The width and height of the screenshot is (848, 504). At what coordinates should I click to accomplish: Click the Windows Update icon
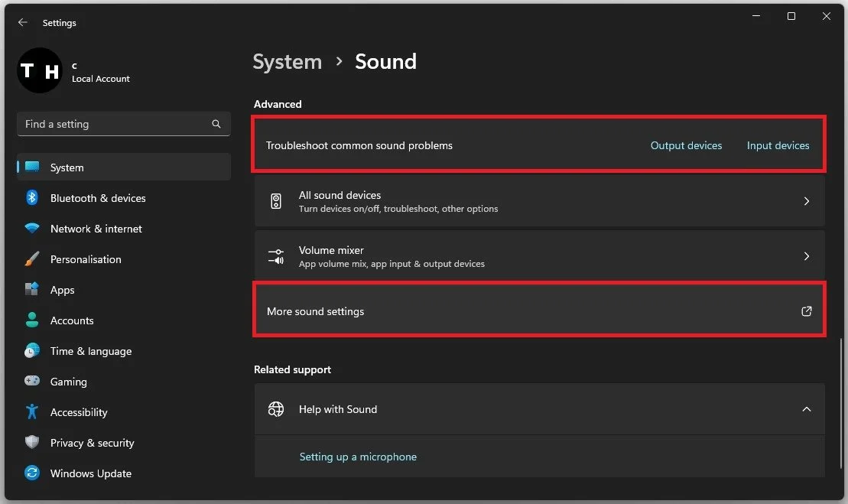point(32,473)
